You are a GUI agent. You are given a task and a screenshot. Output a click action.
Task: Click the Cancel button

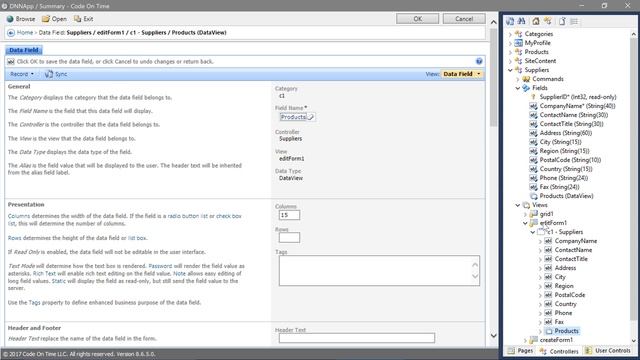[x=464, y=19]
